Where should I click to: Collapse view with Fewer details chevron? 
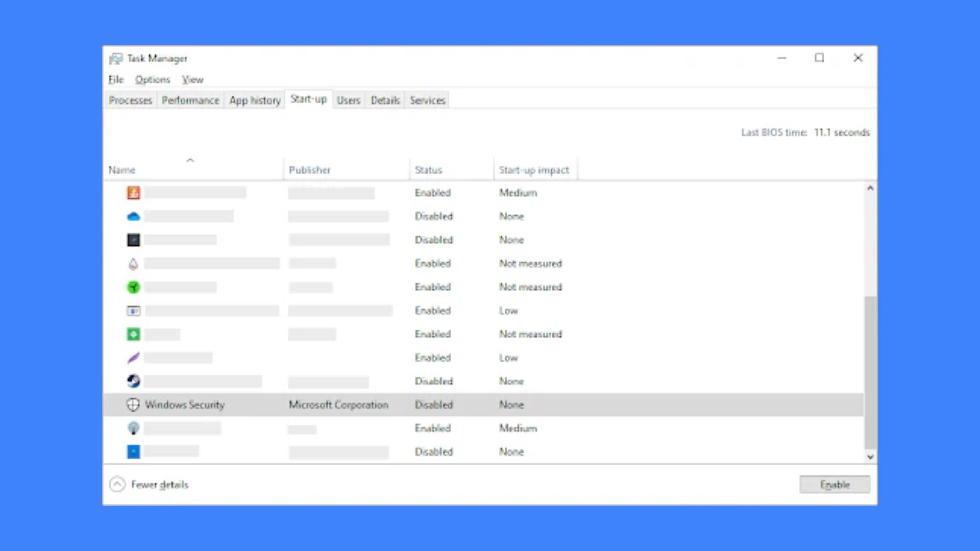pyautogui.click(x=117, y=484)
